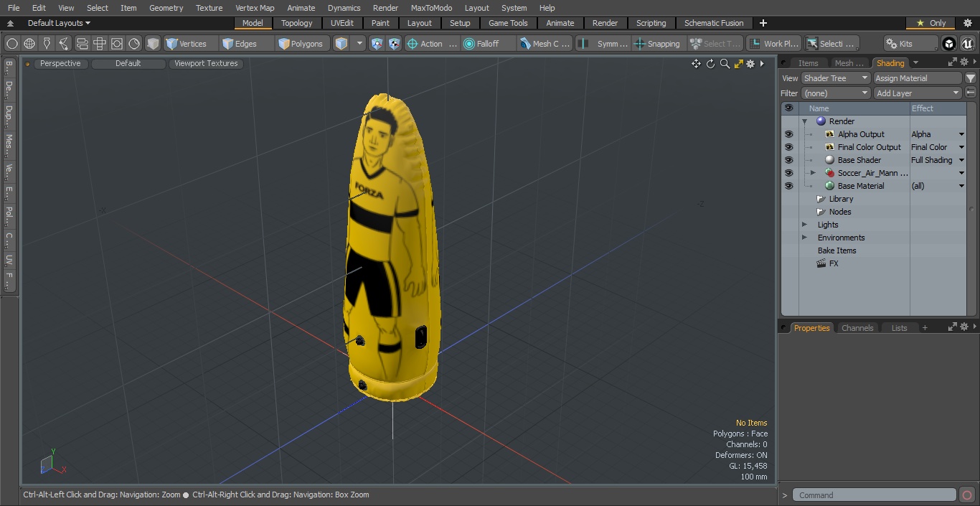Click the Viewport Textures button
This screenshot has width=980, height=506.
pos(206,64)
